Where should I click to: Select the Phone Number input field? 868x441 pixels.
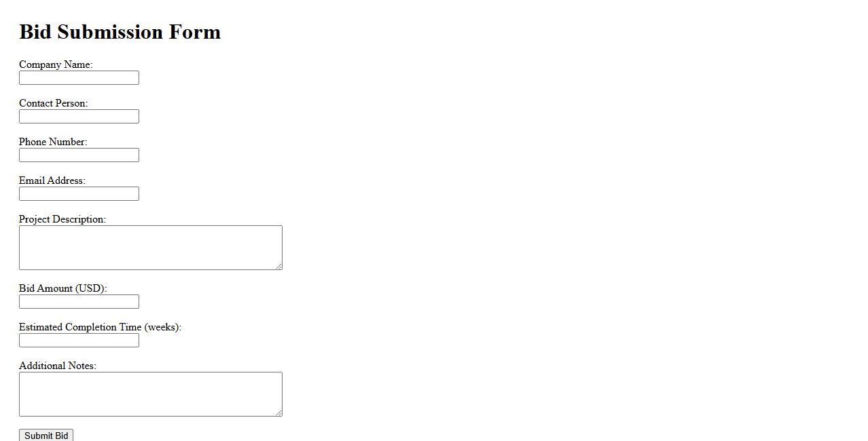pos(79,155)
